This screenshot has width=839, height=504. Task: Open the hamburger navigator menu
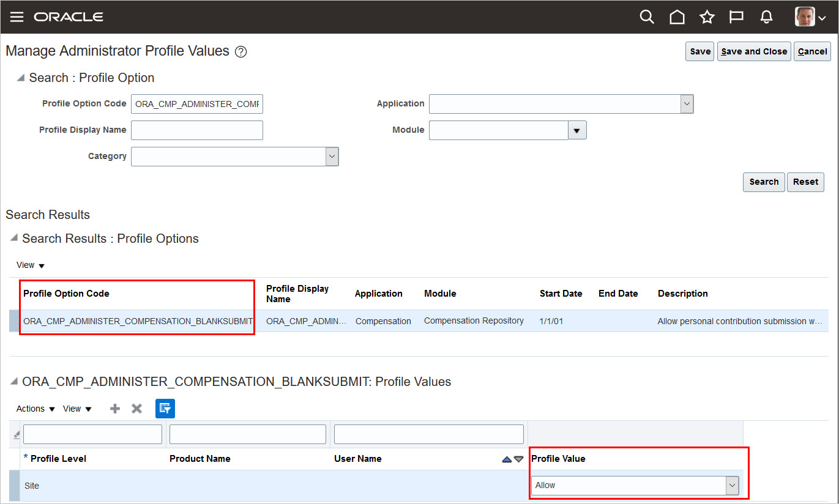(x=17, y=17)
